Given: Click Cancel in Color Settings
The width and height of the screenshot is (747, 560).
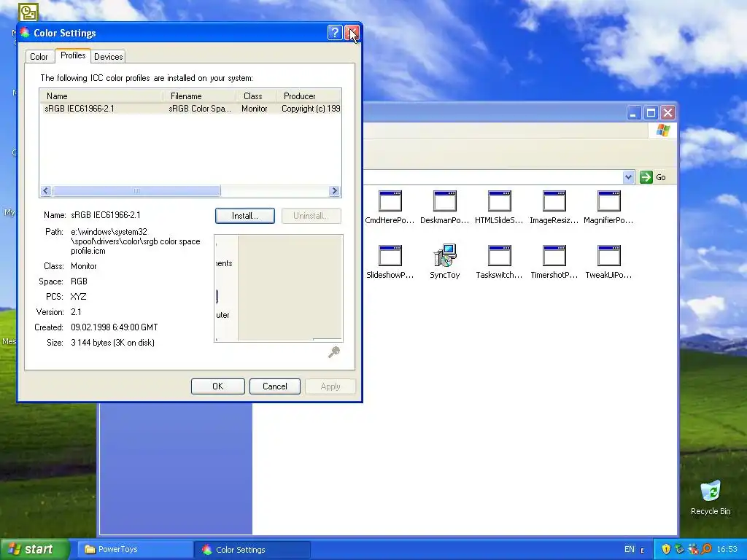Looking at the screenshot, I should [x=275, y=386].
